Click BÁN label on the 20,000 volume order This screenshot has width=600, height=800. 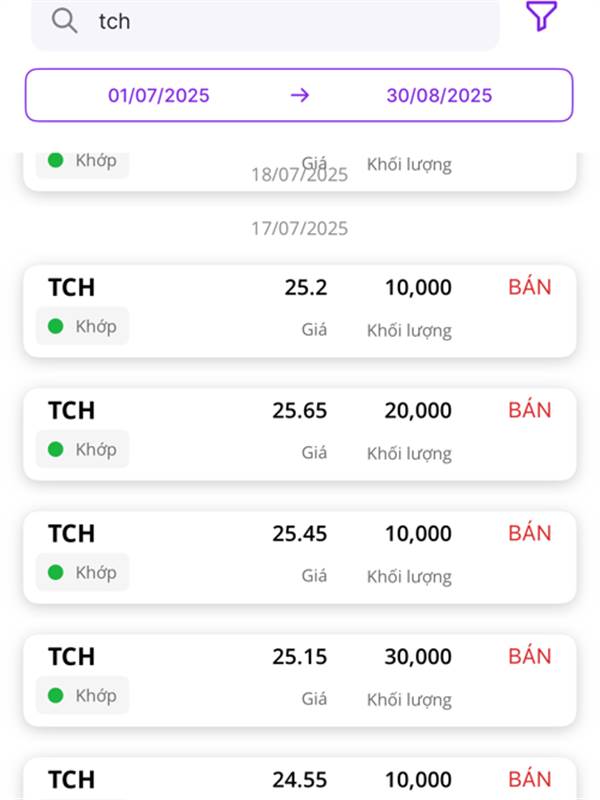[529, 410]
